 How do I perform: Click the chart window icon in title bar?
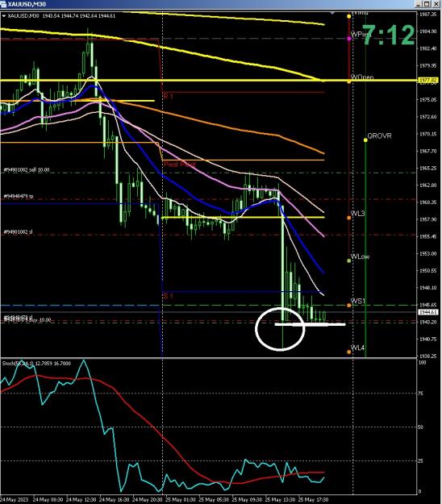(3, 4)
